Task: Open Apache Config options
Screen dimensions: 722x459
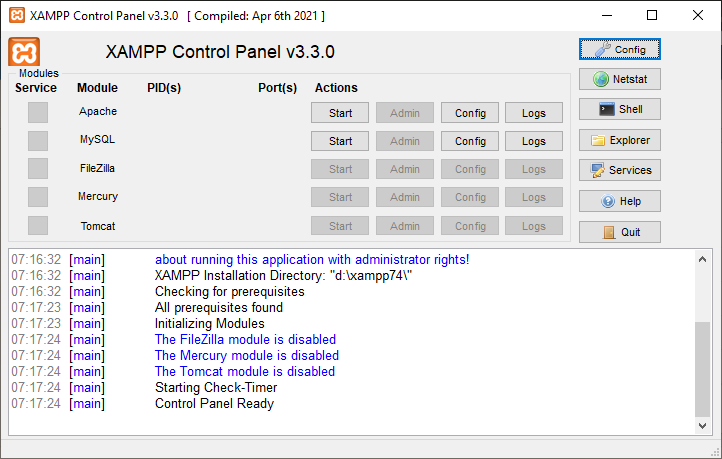Action: (x=470, y=113)
